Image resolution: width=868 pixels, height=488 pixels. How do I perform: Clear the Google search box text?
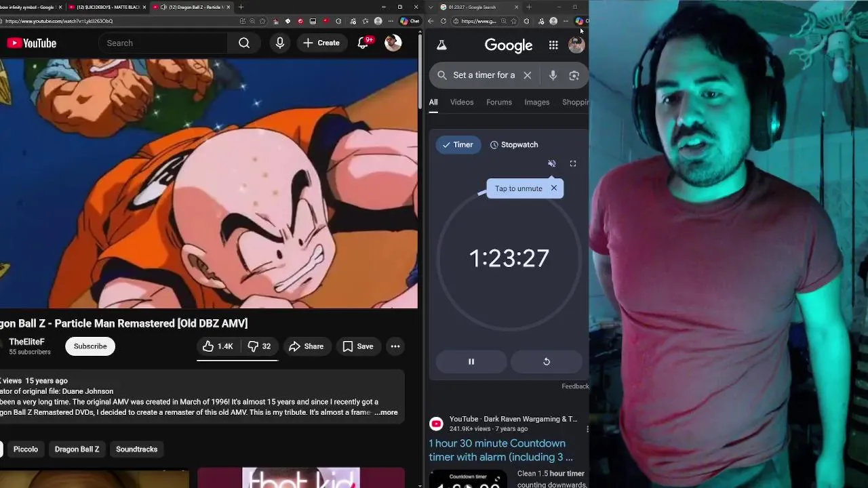click(527, 75)
